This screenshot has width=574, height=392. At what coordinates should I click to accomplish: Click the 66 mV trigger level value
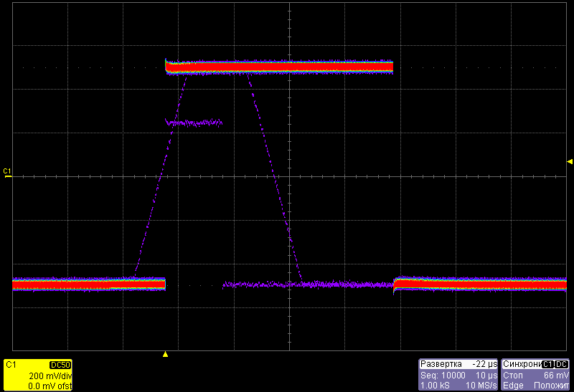[556, 376]
